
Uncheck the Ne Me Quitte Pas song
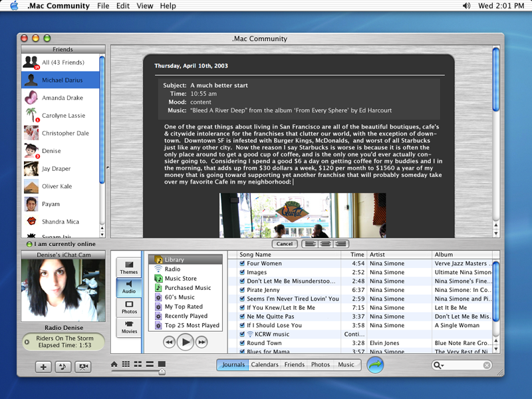[242, 317]
